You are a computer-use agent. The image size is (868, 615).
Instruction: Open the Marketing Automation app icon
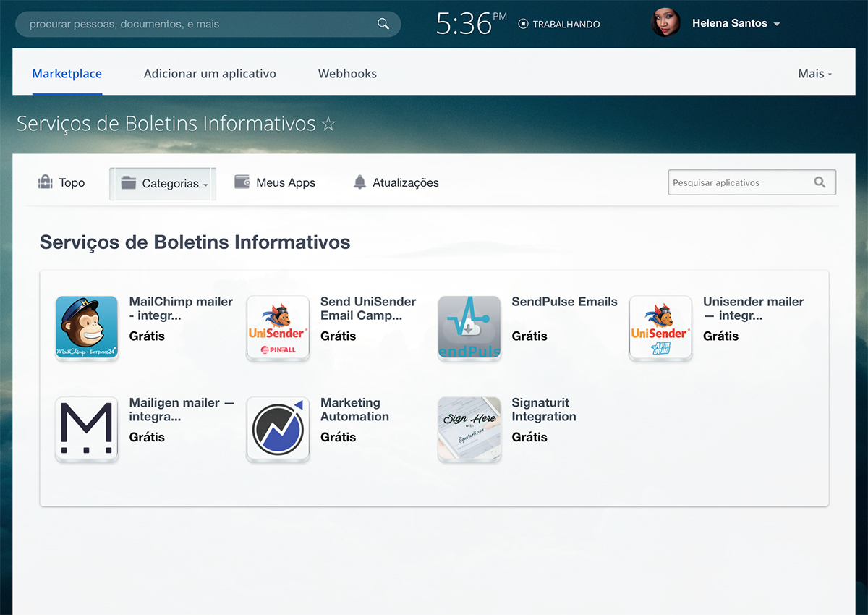pyautogui.click(x=278, y=429)
